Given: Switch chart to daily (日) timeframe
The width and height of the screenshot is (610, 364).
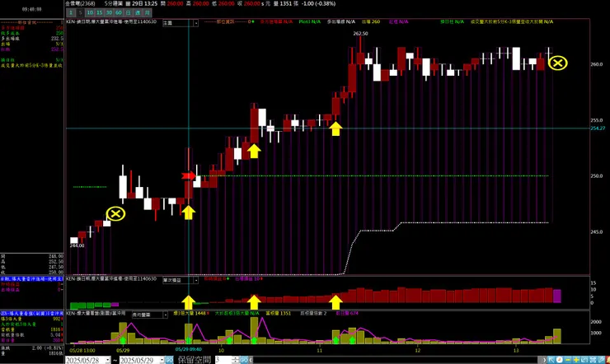Looking at the screenshot, I should point(128,12).
